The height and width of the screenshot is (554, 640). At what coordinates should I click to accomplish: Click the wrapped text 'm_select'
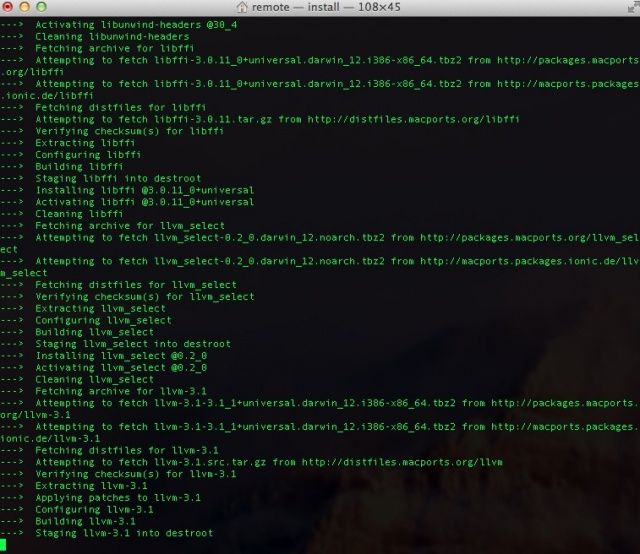(24, 273)
